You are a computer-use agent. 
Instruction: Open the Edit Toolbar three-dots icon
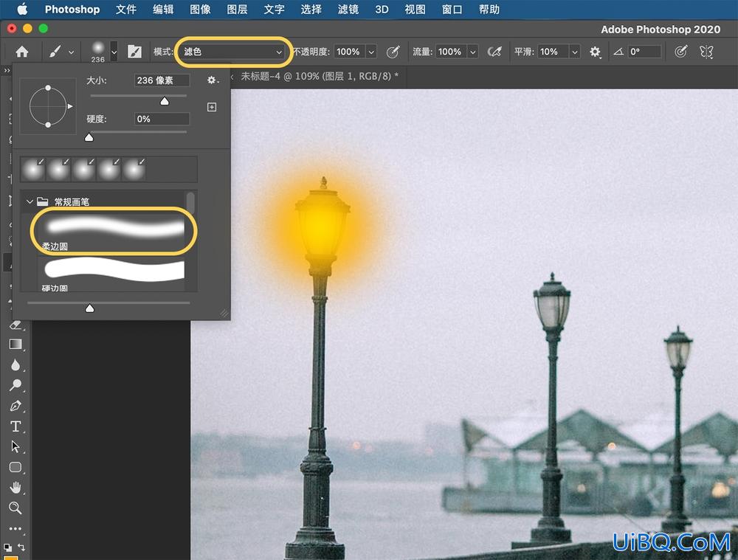(x=15, y=528)
